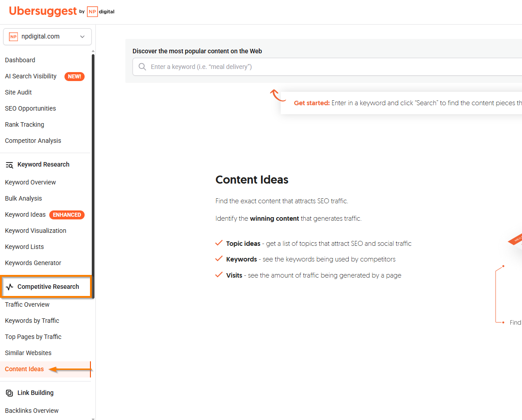This screenshot has height=420, width=522.
Task: Go to Bulk Analysis
Action: 23,198
